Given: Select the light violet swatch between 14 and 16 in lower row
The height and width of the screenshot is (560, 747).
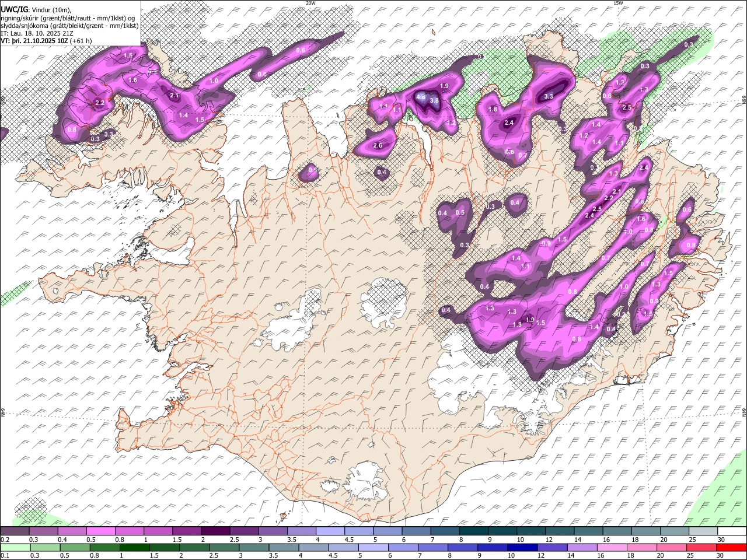Looking at the screenshot, I should pos(582,547).
